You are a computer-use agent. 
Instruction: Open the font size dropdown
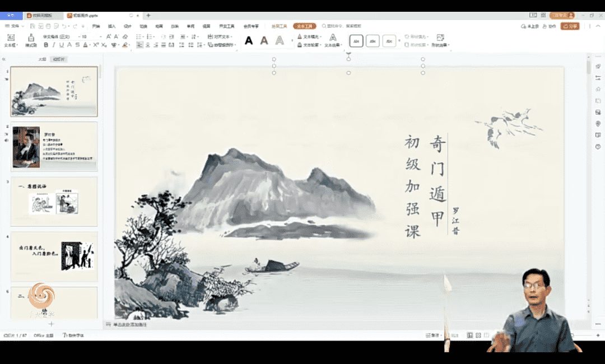point(100,36)
